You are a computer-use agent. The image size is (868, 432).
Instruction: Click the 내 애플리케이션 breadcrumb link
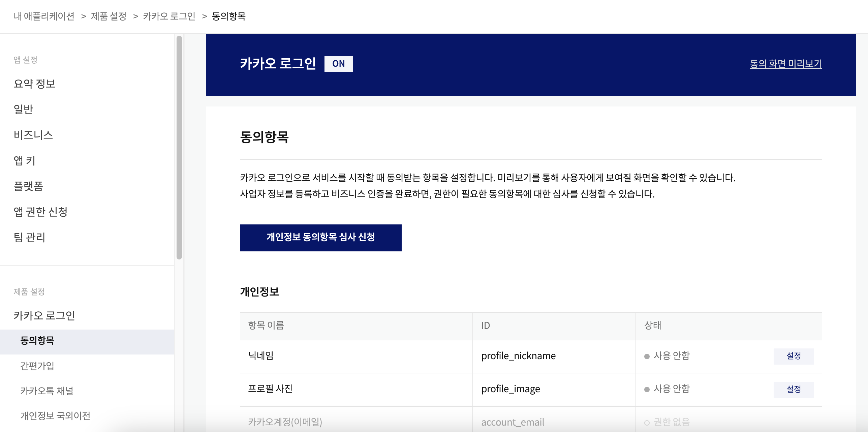click(44, 16)
